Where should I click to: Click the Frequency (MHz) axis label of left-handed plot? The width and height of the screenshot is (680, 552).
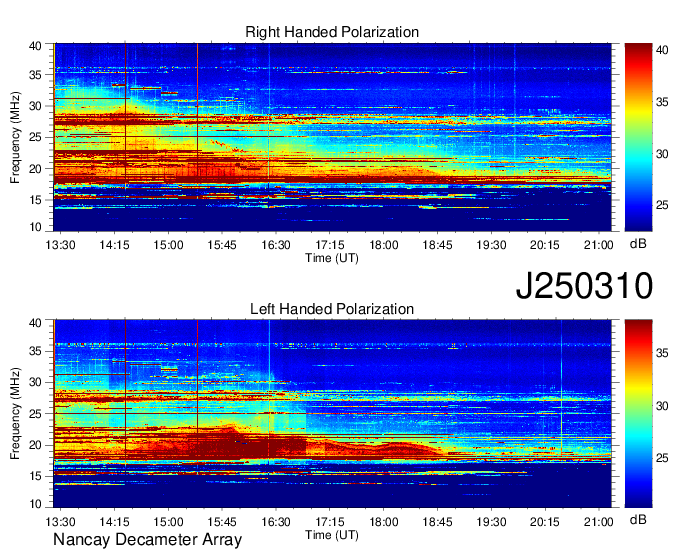click(15, 414)
